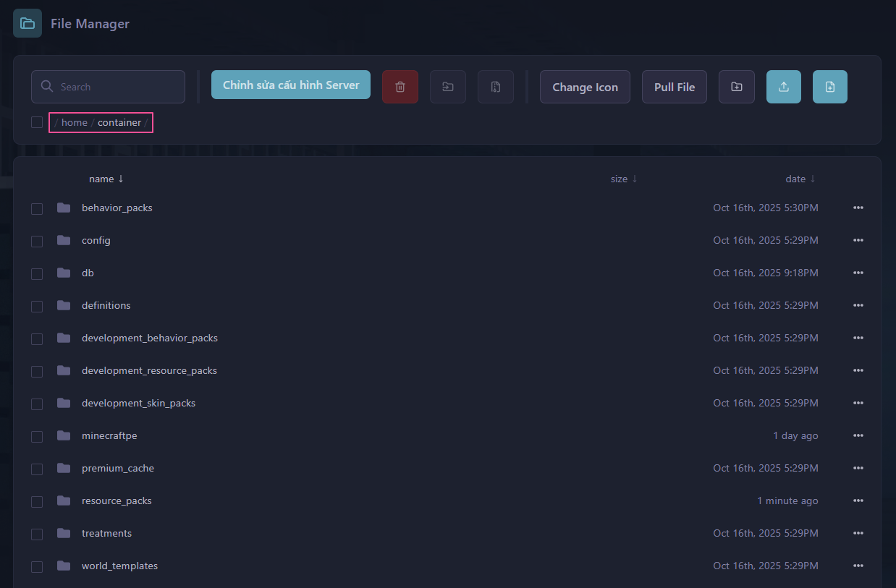Click the Change Icon button
This screenshot has height=588, width=896.
coord(585,87)
